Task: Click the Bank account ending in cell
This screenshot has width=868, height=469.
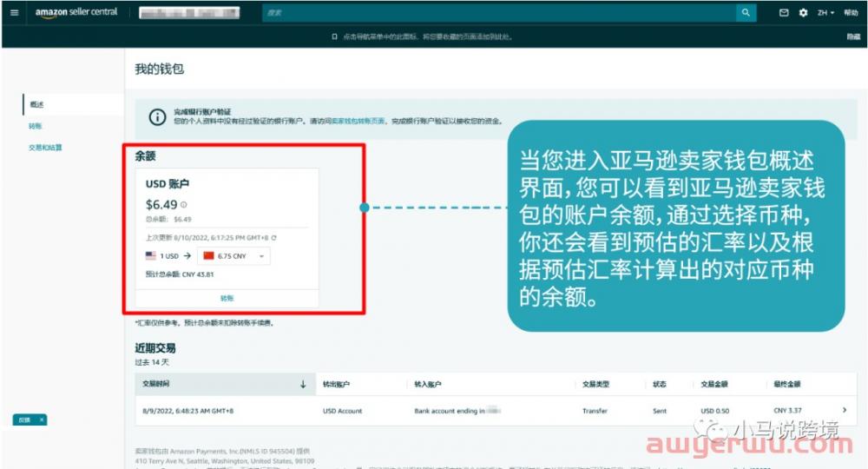Action: point(457,411)
